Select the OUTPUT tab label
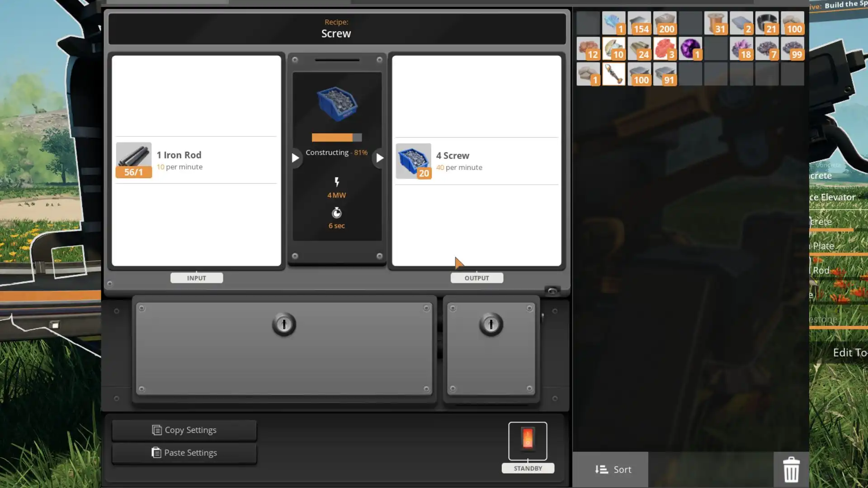The width and height of the screenshot is (868, 488). pos(476,278)
